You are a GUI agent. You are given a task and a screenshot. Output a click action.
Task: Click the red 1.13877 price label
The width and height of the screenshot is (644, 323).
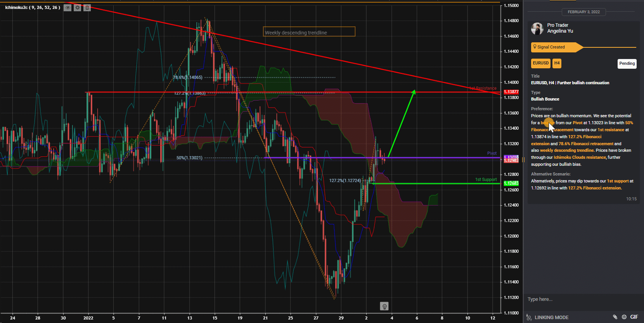click(511, 92)
